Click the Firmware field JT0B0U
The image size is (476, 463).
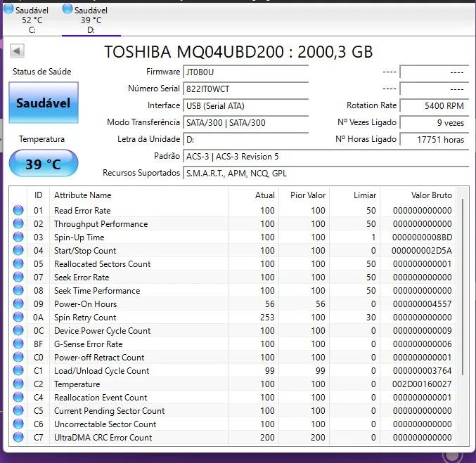(x=245, y=72)
